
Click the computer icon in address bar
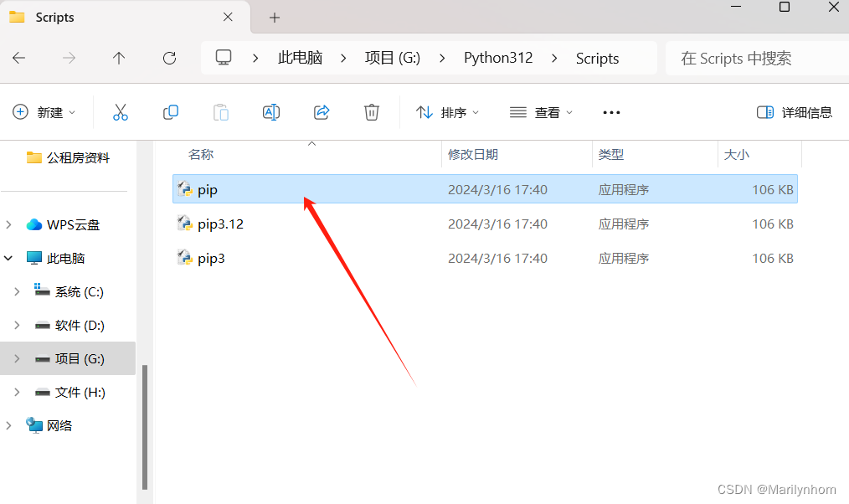(224, 58)
